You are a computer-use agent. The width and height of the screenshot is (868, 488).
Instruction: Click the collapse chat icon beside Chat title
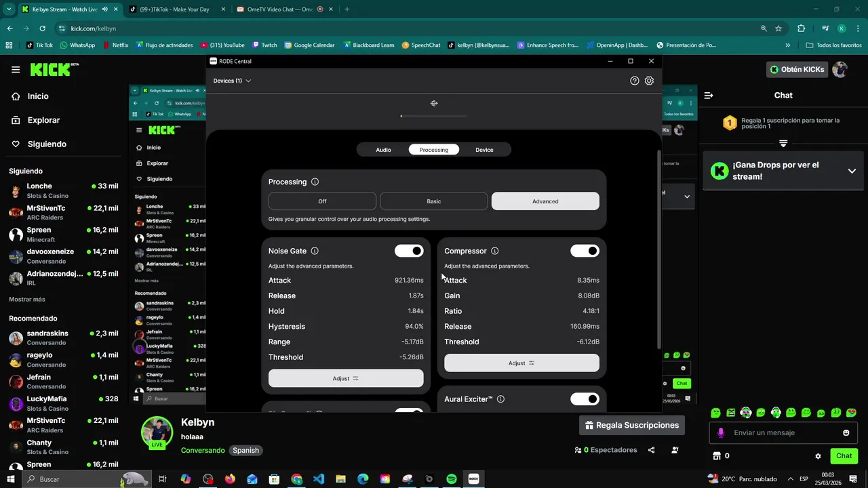click(x=709, y=96)
